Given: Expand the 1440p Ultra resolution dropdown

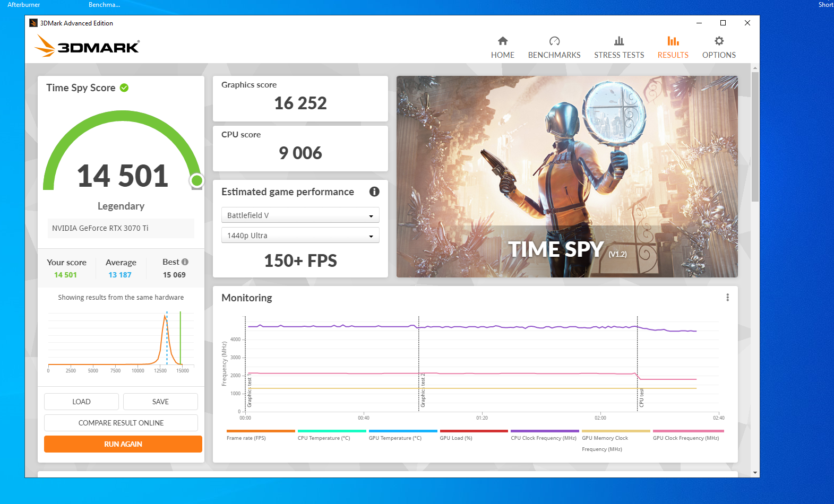Looking at the screenshot, I should tap(300, 235).
